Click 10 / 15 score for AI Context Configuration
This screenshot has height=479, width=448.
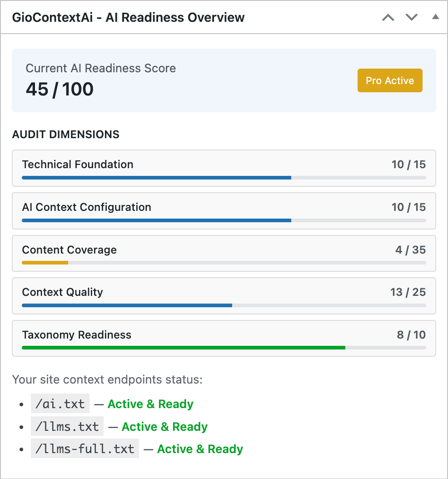[408, 207]
